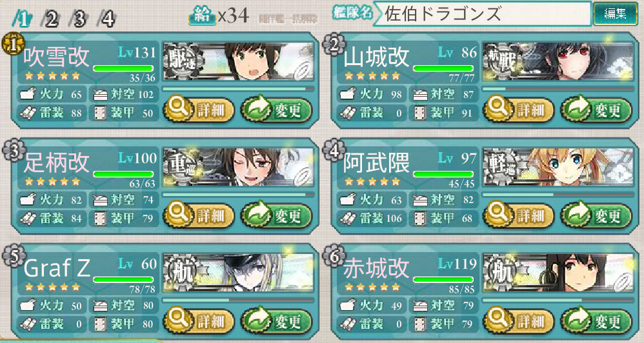644x343 pixels.
Task: Click the 給 supply ration icon
Action: (202, 15)
